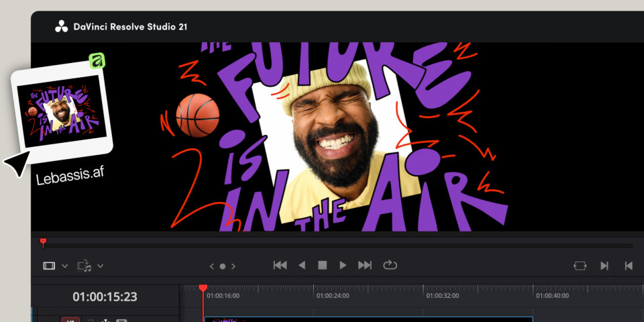
Task: Click the timecode display 01:00:15:23
Action: click(105, 297)
